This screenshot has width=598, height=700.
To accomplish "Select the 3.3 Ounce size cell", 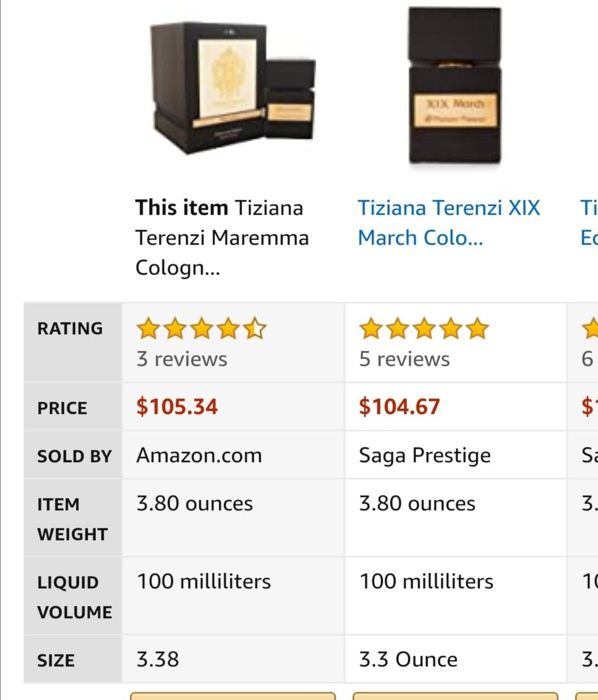I will pos(408,660).
